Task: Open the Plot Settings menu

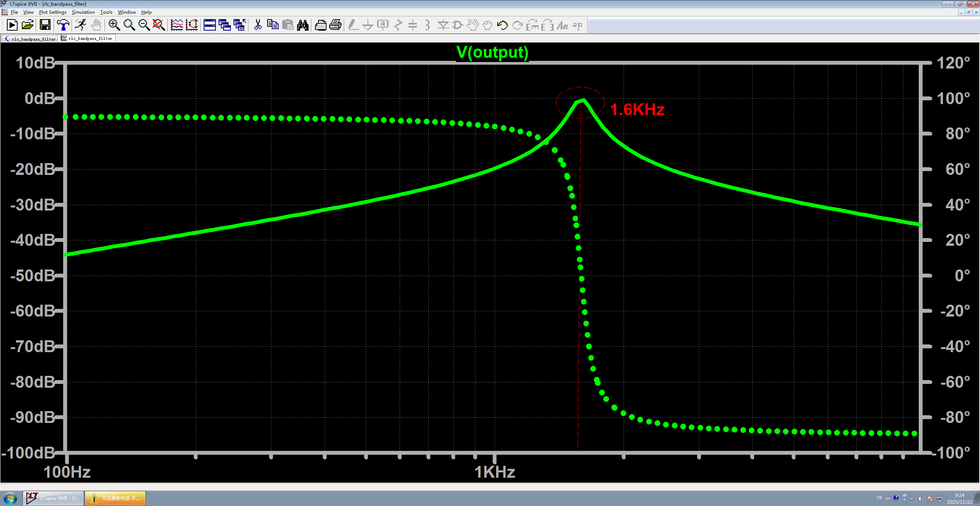Action: 52,12
